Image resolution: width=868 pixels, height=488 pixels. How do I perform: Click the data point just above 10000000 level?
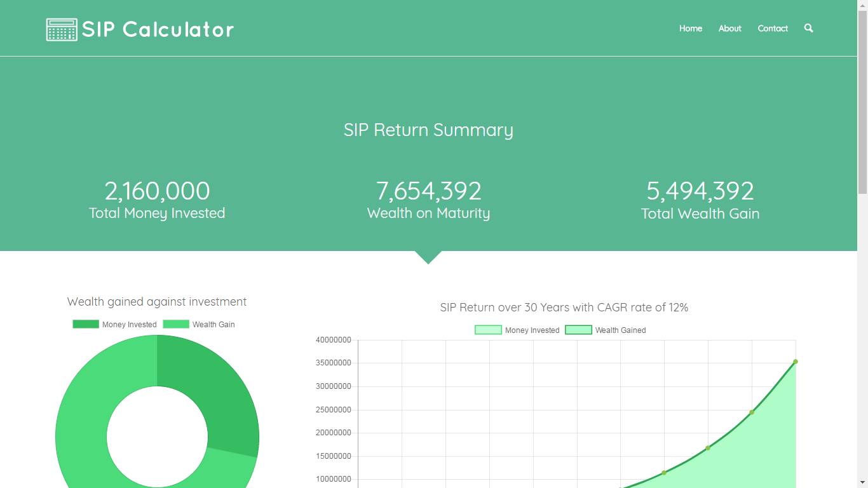point(664,473)
